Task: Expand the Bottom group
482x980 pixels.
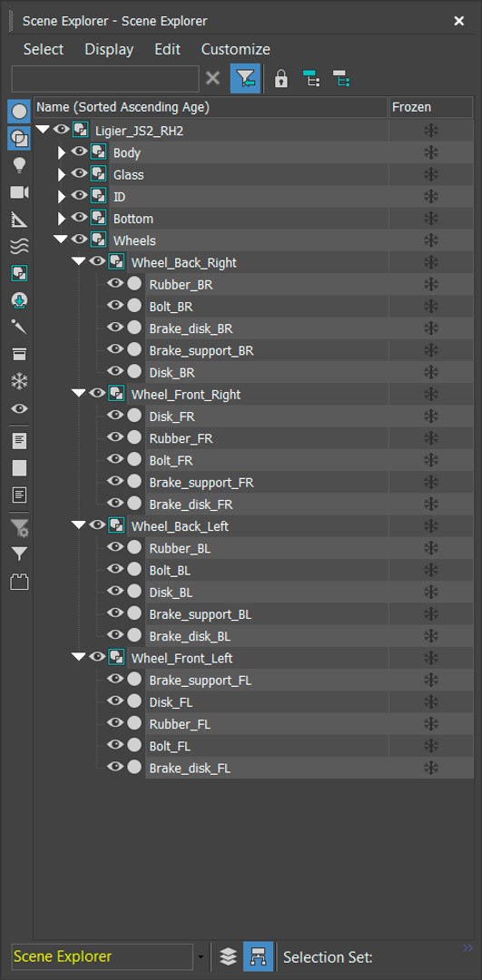Action: (x=61, y=219)
